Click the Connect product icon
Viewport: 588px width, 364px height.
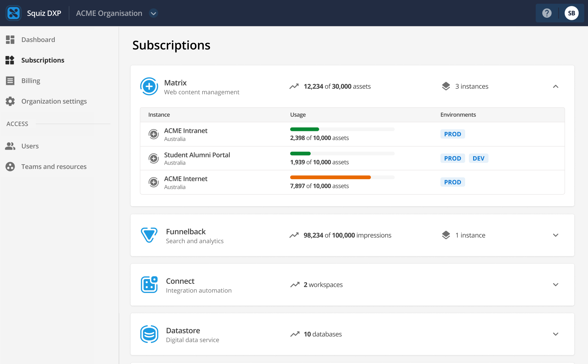coord(149,285)
